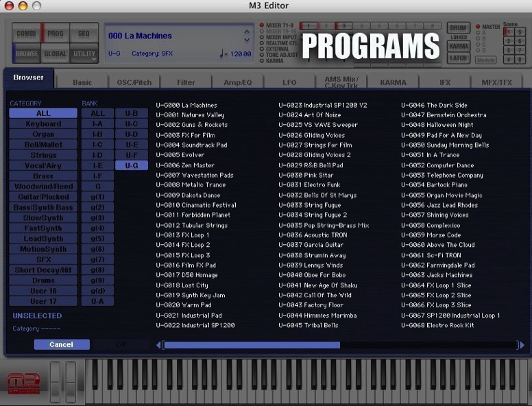532x406 pixels.
Task: Select bank U-G
Action: 132,166
